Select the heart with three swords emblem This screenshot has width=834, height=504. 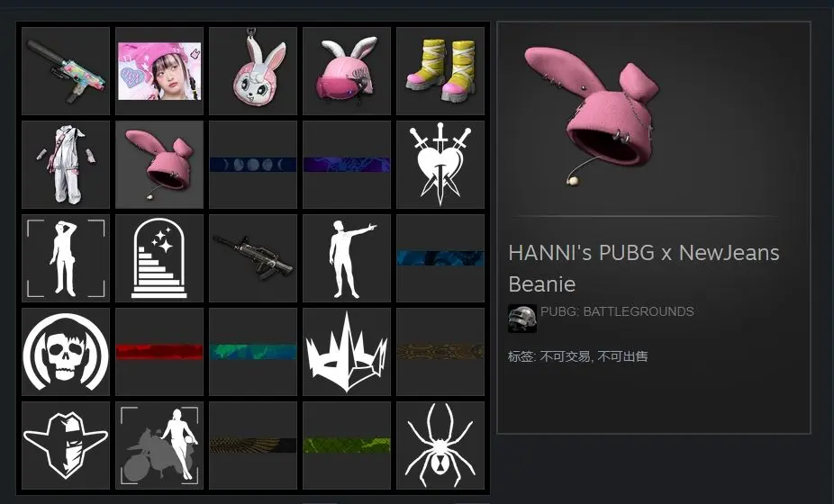click(440, 165)
